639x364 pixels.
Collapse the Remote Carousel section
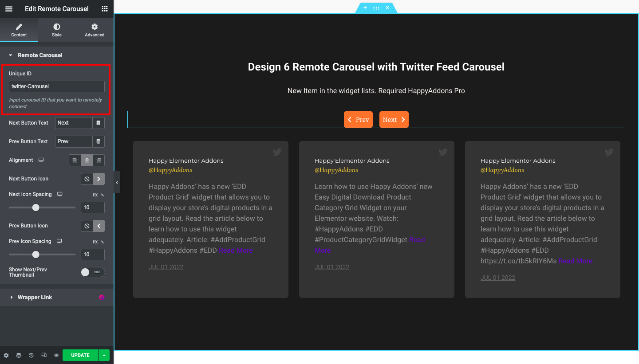click(10, 55)
